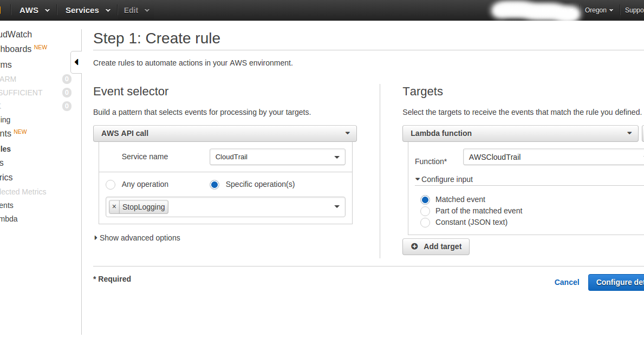Open the operations list dropdown arrow
Screen dimensions: 644x338
[337, 206]
